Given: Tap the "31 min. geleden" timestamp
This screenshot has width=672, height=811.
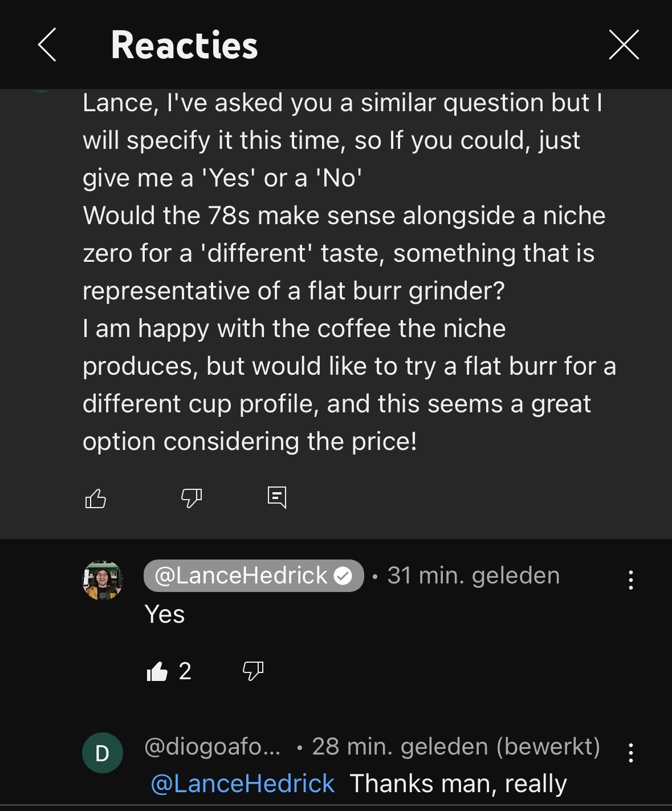Looking at the screenshot, I should tap(473, 575).
